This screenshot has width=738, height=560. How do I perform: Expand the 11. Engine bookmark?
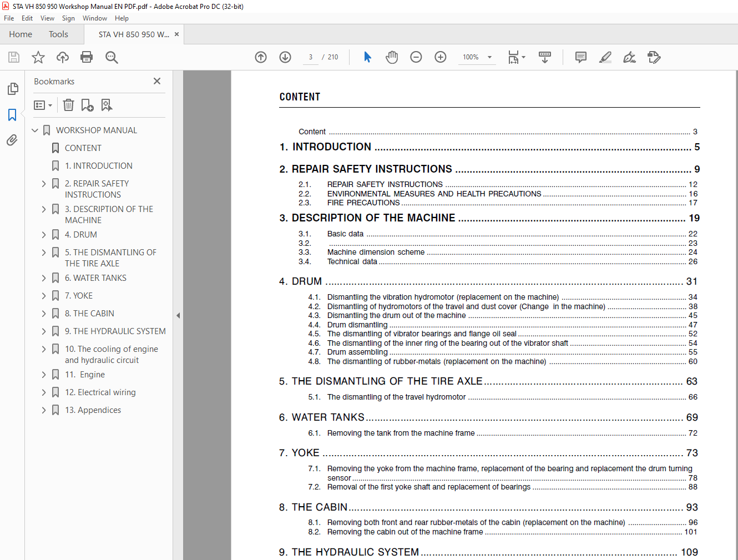pyautogui.click(x=44, y=375)
